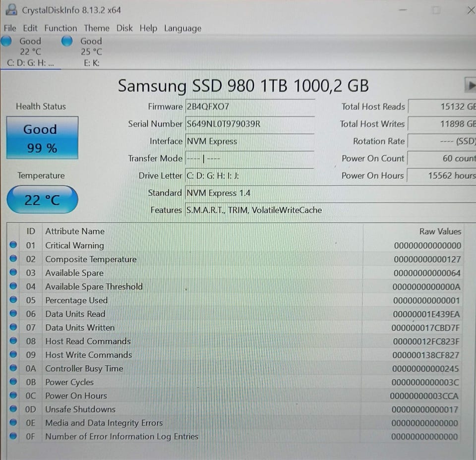476x460 pixels.
Task: Click status dot for Data Units Read row
Action: pyautogui.click(x=13, y=313)
